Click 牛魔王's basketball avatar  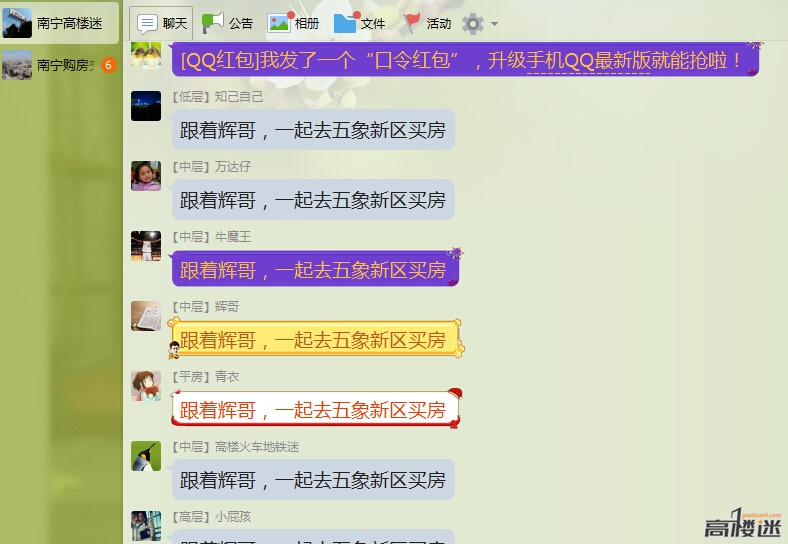tap(146, 246)
